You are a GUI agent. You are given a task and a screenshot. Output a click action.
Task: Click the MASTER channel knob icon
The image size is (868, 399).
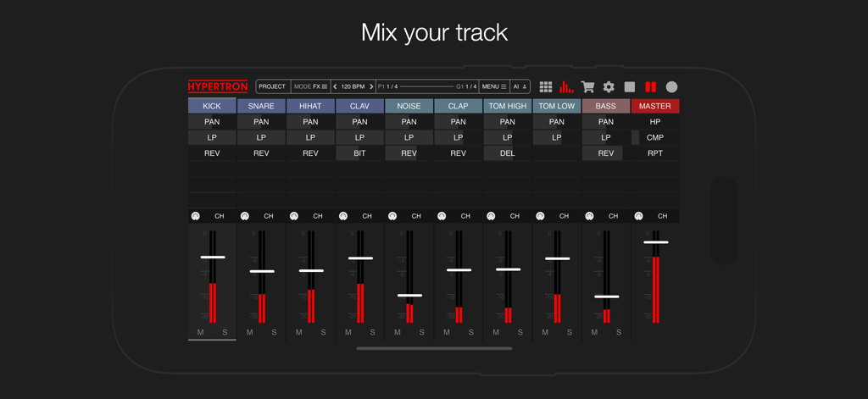click(639, 216)
